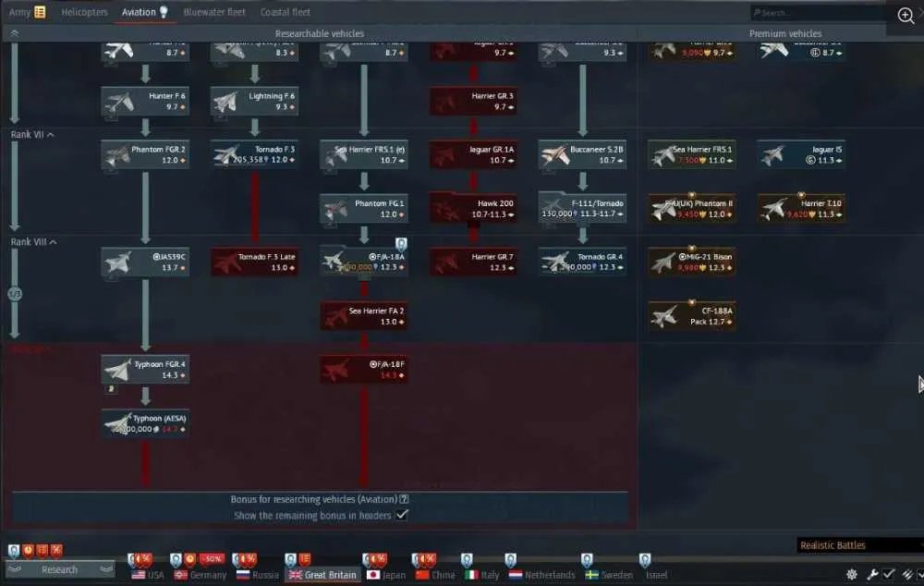Click the Buccaneer S.2B aircraft icon
This screenshot has width=924, height=586.
click(554, 155)
